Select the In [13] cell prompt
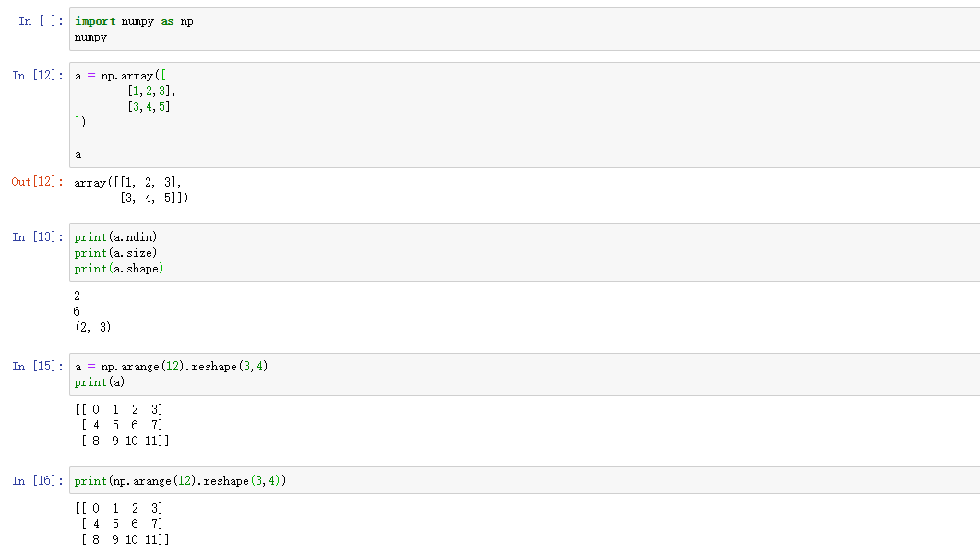 [38, 237]
